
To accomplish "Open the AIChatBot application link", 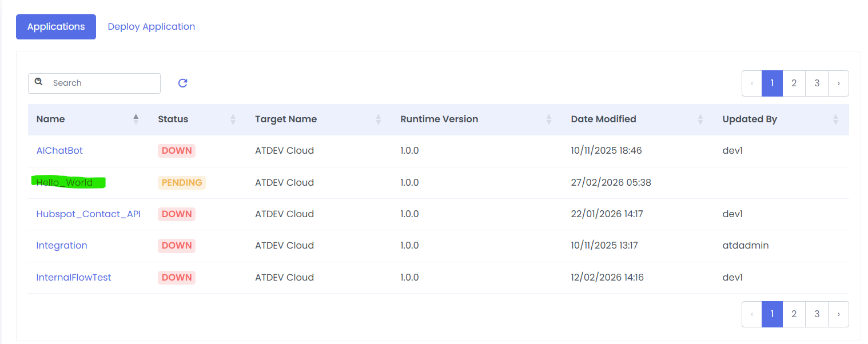I will pos(59,151).
